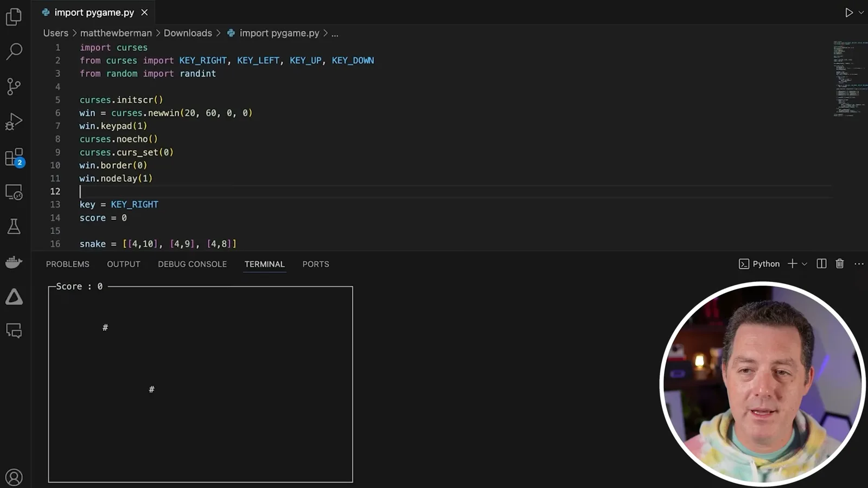Click 'Score : 0' in the terminal
This screenshot has width=868, height=488.
(x=79, y=286)
